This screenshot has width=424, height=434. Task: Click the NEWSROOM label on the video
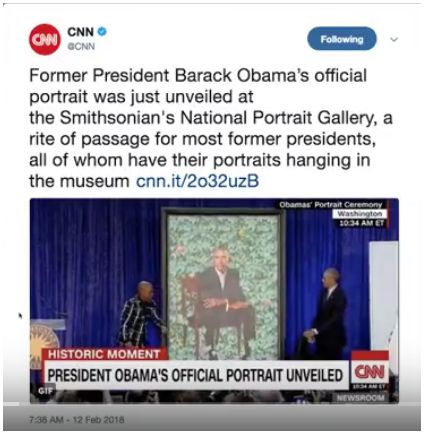coord(360,397)
